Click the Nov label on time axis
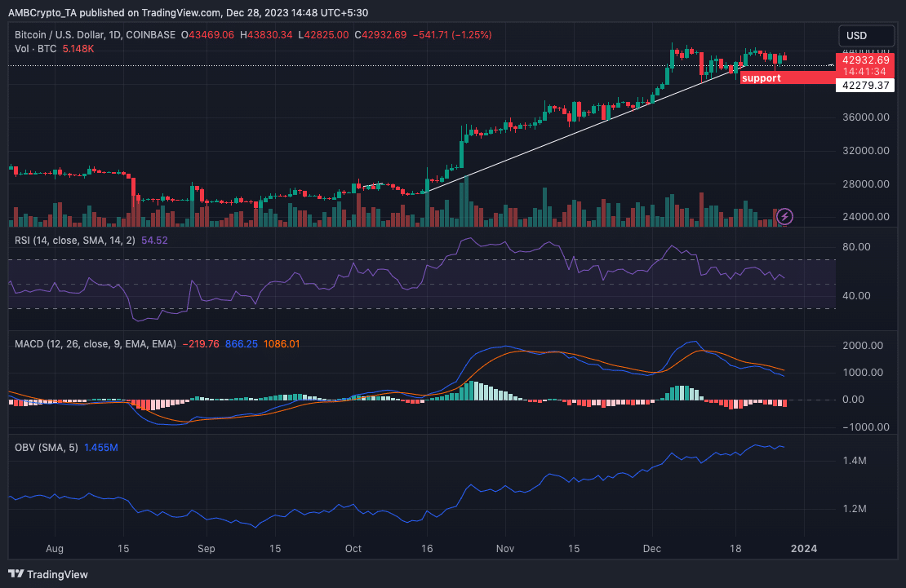Viewport: 906px width, 588px height. point(506,549)
